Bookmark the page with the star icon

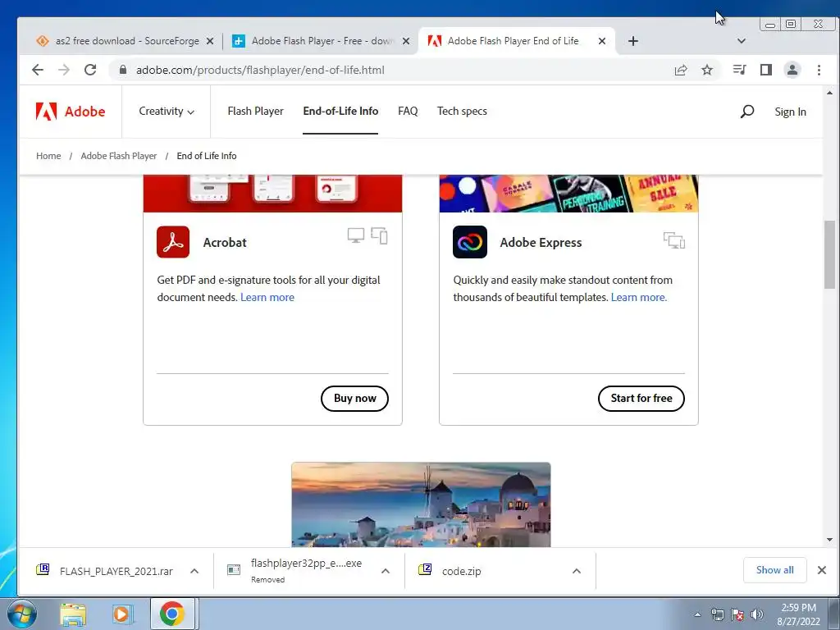pos(707,70)
